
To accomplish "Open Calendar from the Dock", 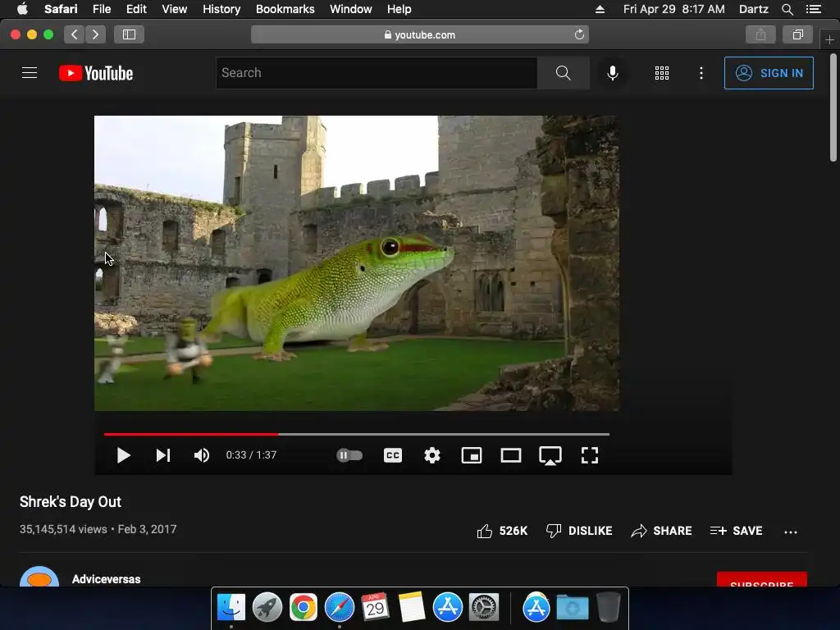I will [375, 608].
